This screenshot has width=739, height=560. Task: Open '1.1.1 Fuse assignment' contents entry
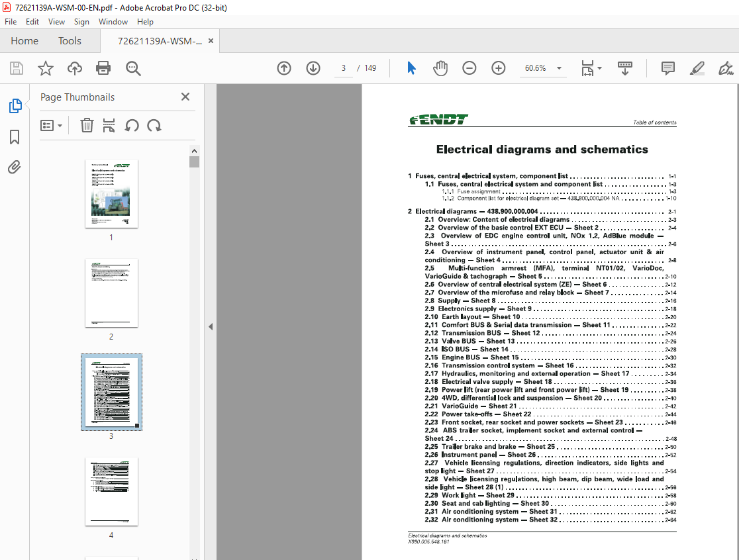559,192
